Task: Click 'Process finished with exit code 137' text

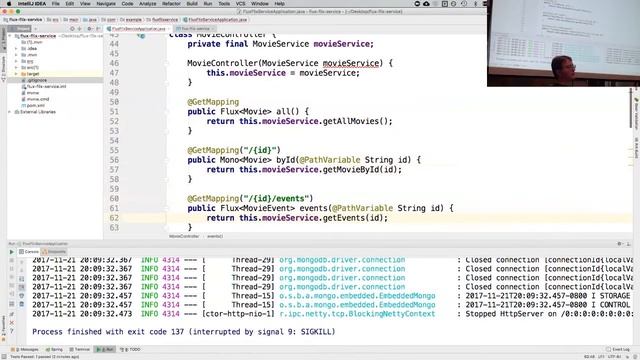Action: [108, 332]
